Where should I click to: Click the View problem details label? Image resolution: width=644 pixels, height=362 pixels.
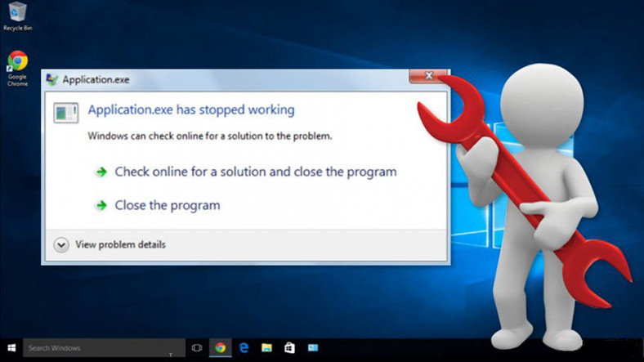120,244
